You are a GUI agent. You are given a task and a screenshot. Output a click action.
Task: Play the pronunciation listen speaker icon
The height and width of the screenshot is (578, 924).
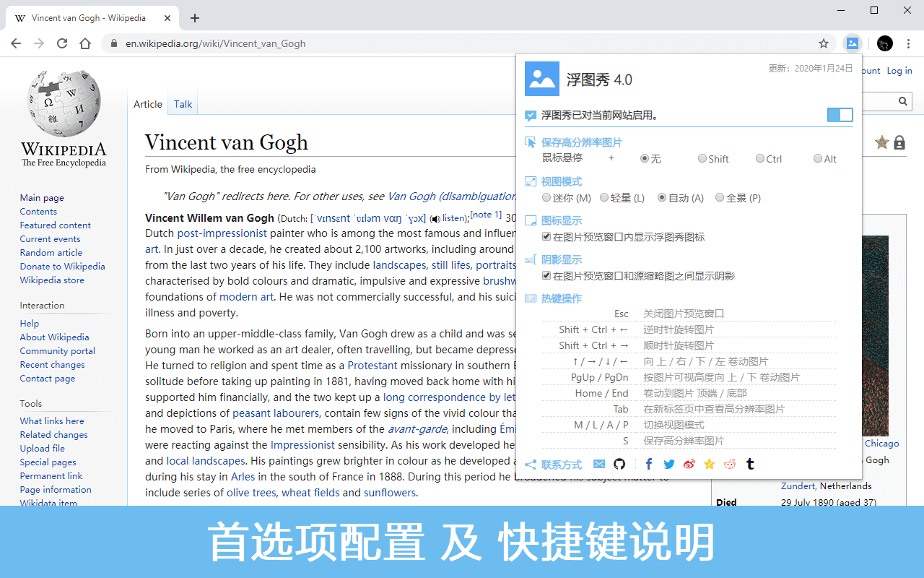click(435, 218)
